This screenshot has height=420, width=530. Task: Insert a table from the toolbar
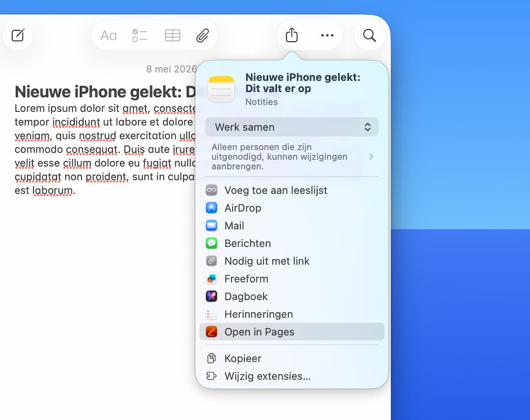coord(172,35)
